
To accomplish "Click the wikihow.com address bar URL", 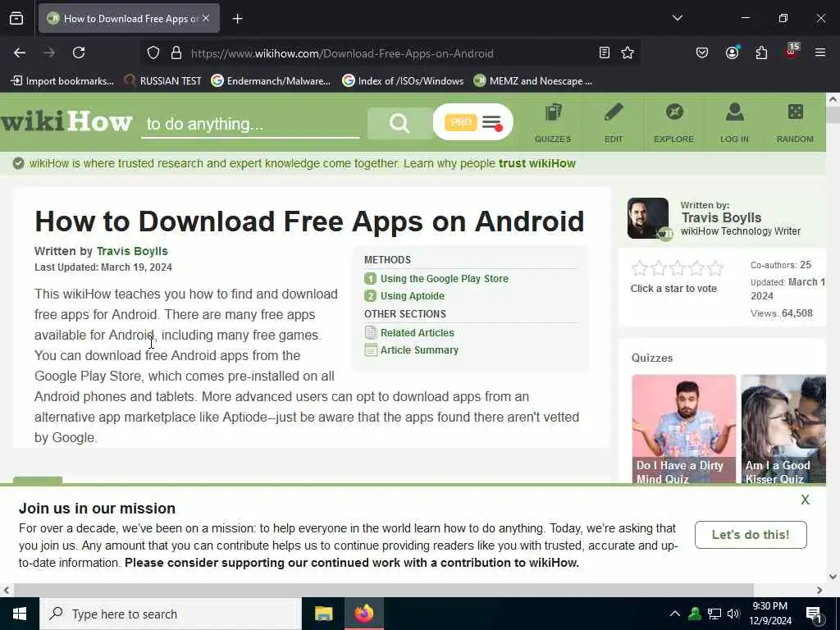I will coord(342,53).
